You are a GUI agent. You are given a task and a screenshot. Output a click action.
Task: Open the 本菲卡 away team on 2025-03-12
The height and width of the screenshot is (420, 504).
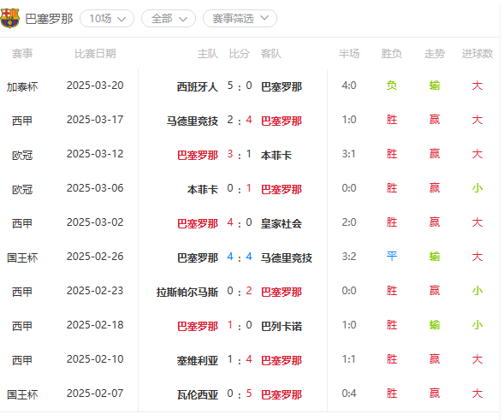(276, 155)
